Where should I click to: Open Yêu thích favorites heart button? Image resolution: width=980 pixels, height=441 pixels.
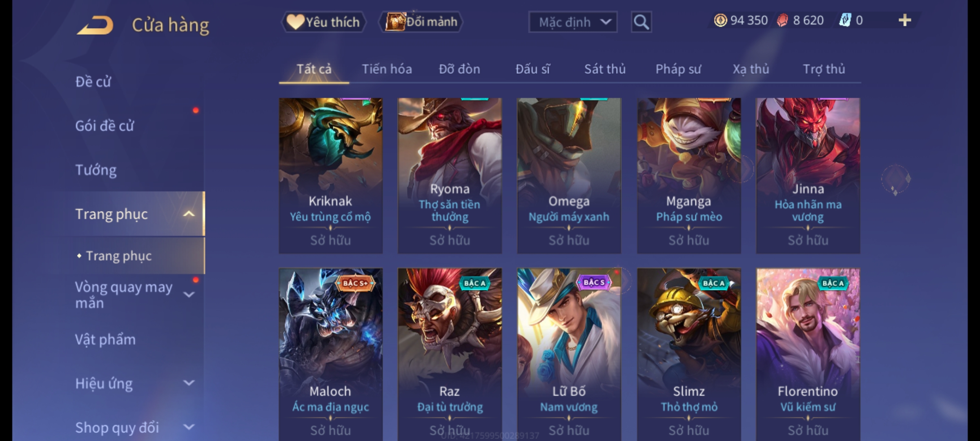[323, 22]
